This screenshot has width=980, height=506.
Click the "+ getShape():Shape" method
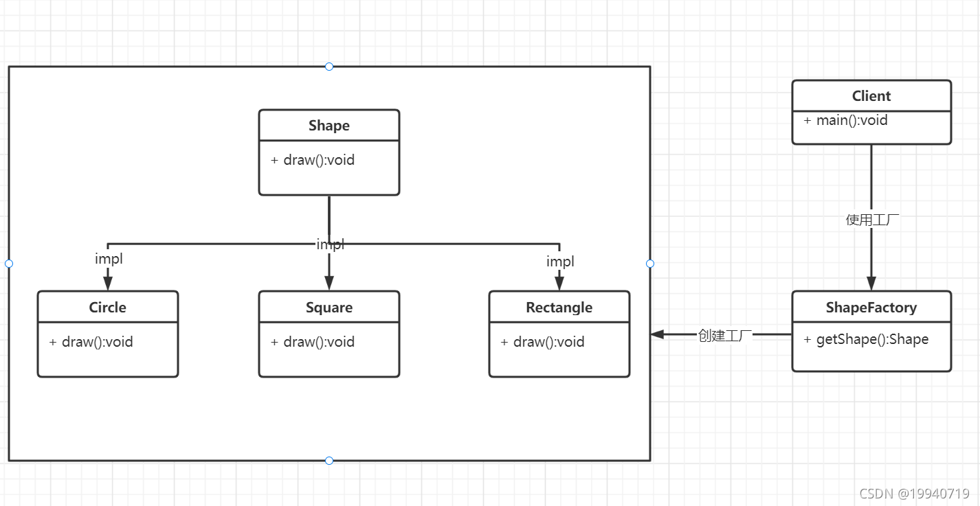tap(866, 339)
